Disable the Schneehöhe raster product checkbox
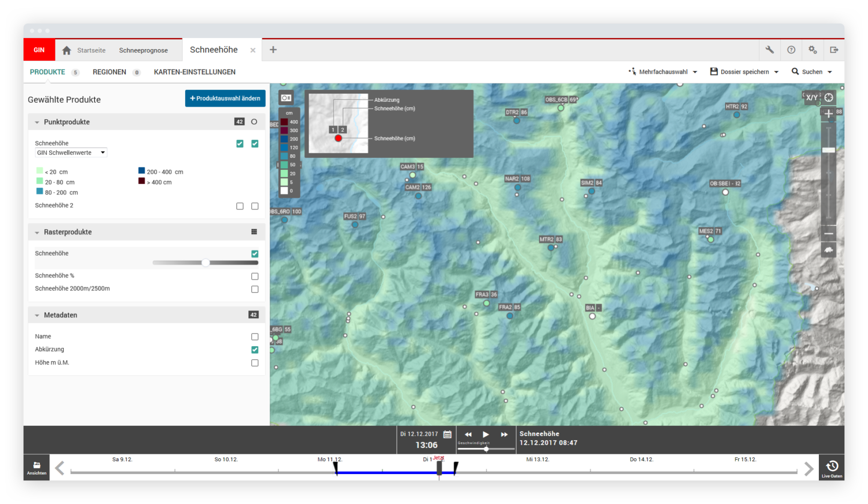868x504 pixels. 255,254
